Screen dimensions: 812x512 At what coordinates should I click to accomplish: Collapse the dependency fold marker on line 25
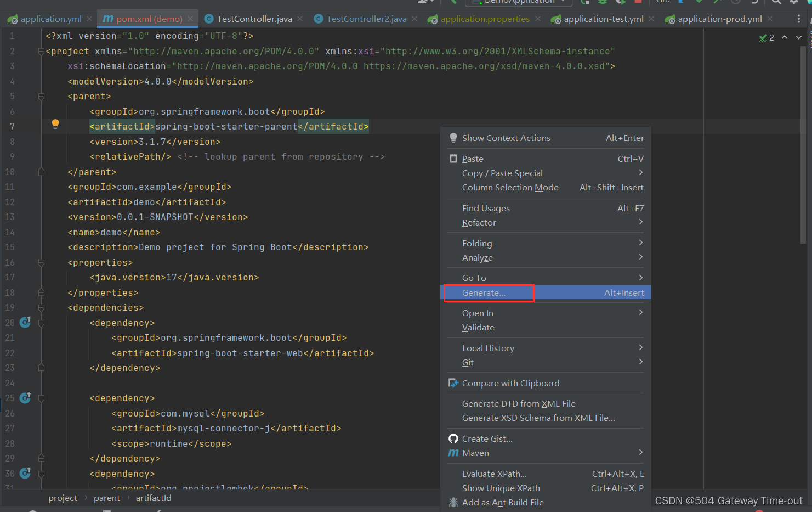pyautogui.click(x=41, y=398)
